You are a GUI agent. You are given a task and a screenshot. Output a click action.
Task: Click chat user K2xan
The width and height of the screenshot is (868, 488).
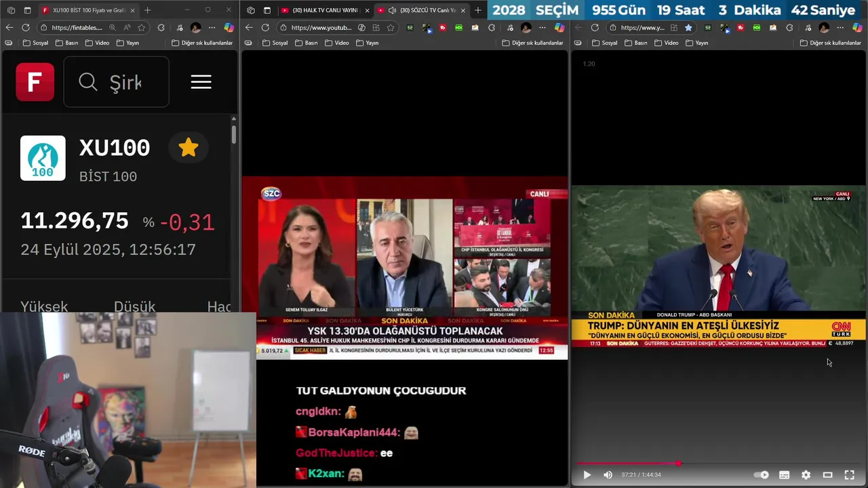tap(326, 474)
